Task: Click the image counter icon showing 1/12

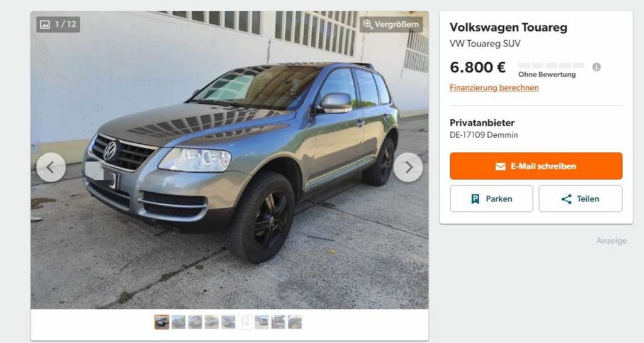Action: pos(45,24)
